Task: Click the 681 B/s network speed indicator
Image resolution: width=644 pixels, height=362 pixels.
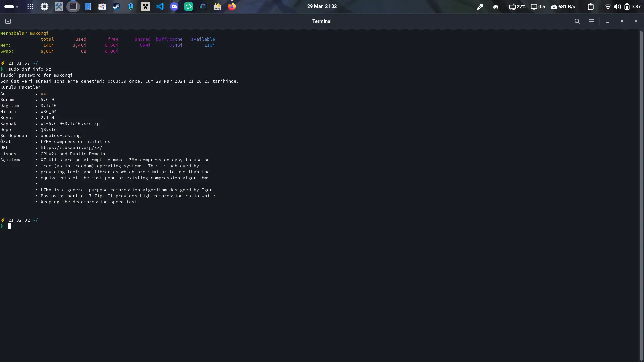Action: 563,7
